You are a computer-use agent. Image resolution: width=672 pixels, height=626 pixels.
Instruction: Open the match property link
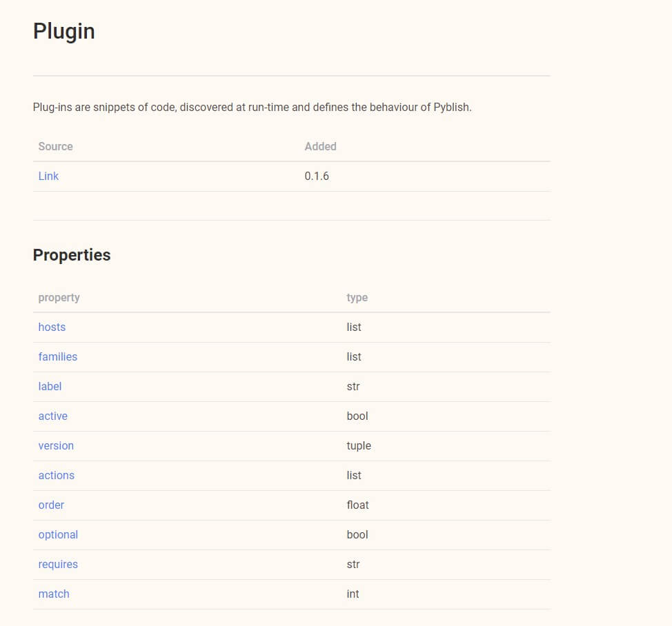[x=54, y=594]
